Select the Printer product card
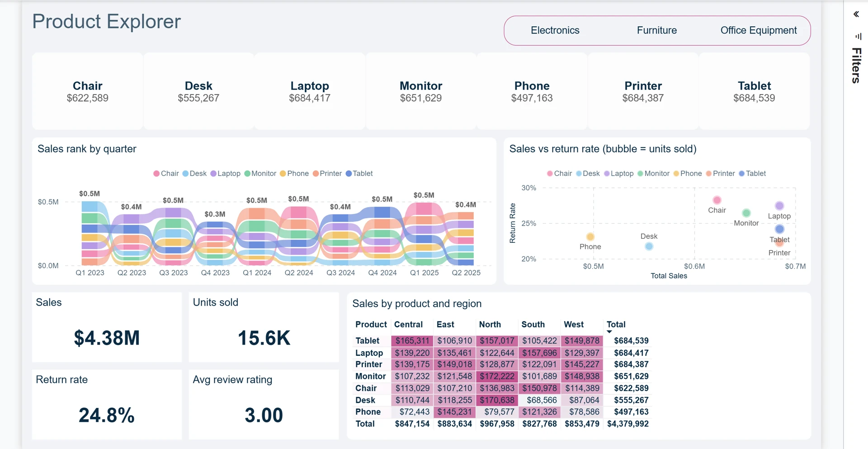Viewport: 868px width, 449px height. pos(643,91)
